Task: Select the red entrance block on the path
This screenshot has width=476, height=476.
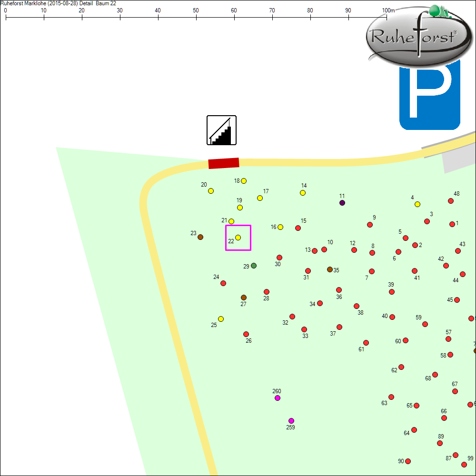Action: pyautogui.click(x=224, y=163)
